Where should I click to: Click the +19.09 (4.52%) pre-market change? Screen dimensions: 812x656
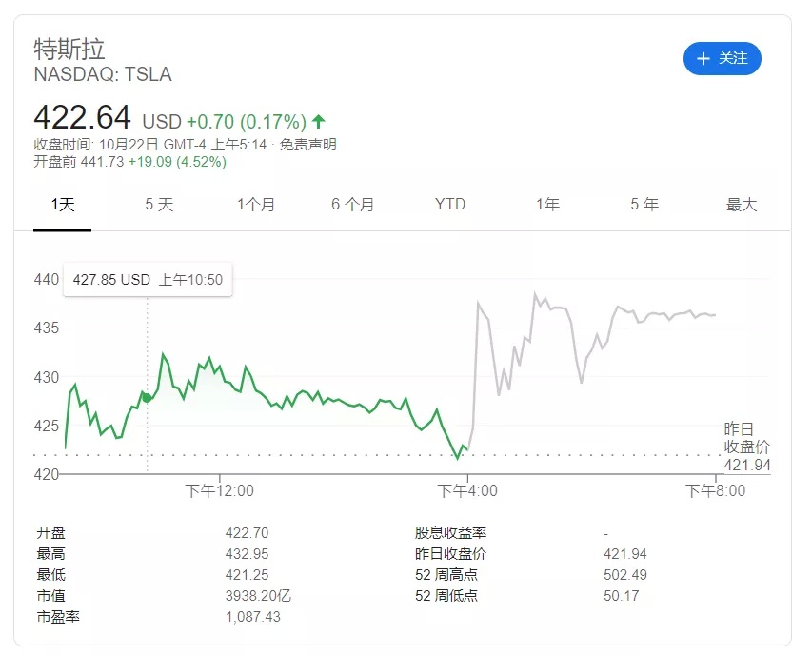click(177, 162)
